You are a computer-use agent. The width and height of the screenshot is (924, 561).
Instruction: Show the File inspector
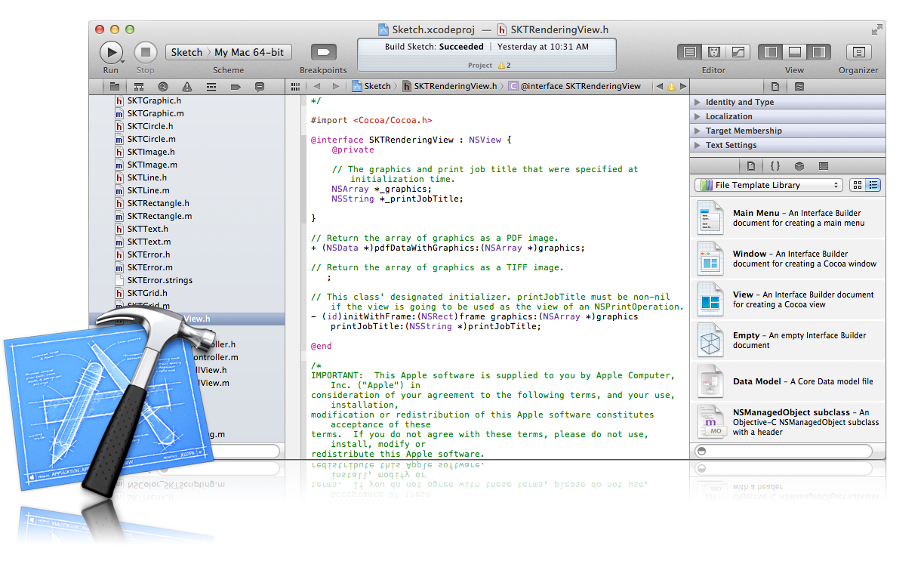[775, 87]
